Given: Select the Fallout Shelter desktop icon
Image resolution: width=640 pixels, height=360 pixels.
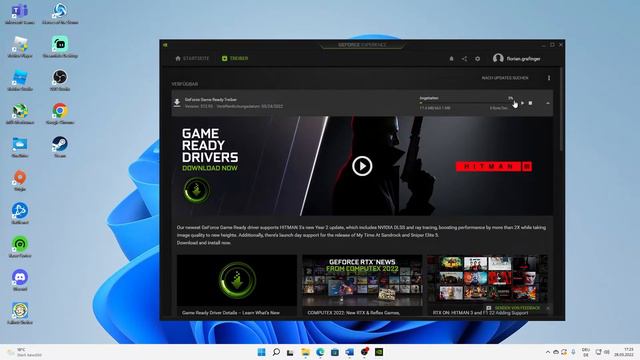Looking at the screenshot, I should pyautogui.click(x=20, y=313).
